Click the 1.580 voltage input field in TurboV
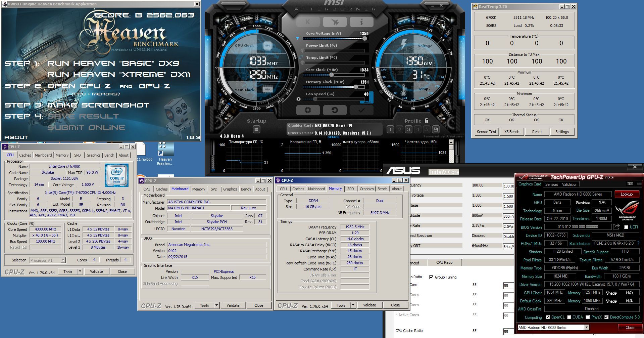Viewport: 644px width, 338px height. click(x=508, y=196)
